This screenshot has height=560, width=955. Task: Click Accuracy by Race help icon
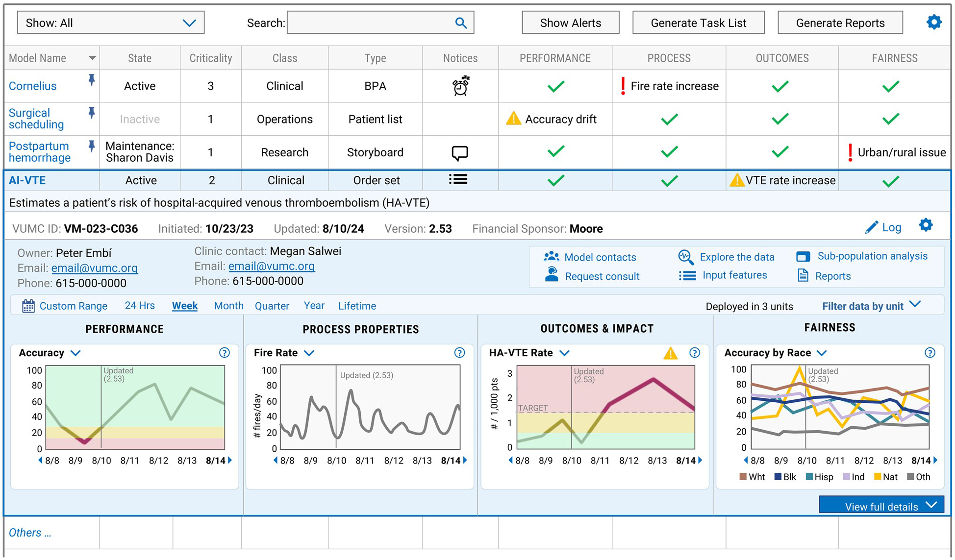coord(930,353)
